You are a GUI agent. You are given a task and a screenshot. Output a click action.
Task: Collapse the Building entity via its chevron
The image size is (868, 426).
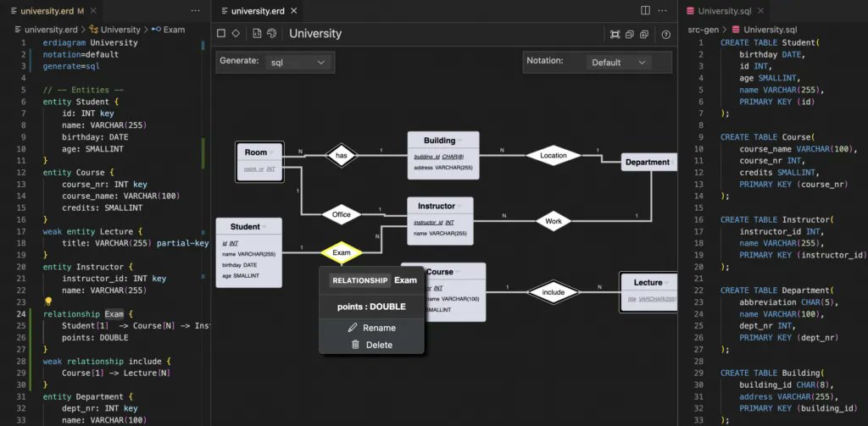(459, 141)
